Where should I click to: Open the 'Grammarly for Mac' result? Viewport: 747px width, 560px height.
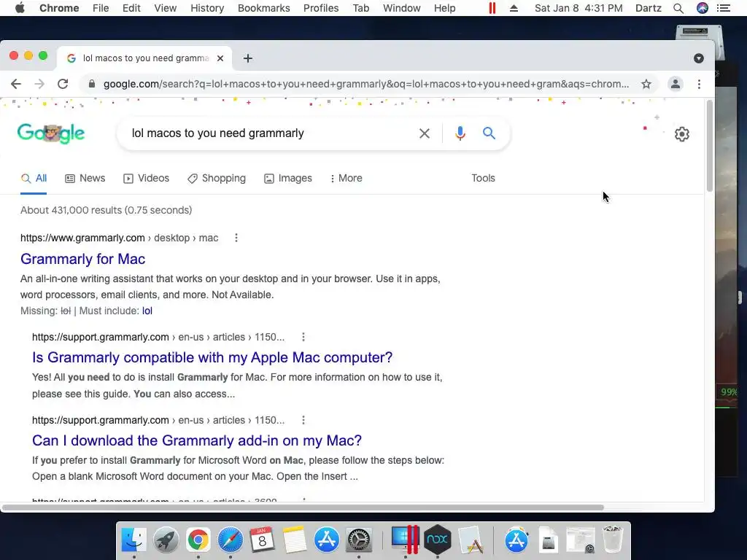pyautogui.click(x=83, y=259)
